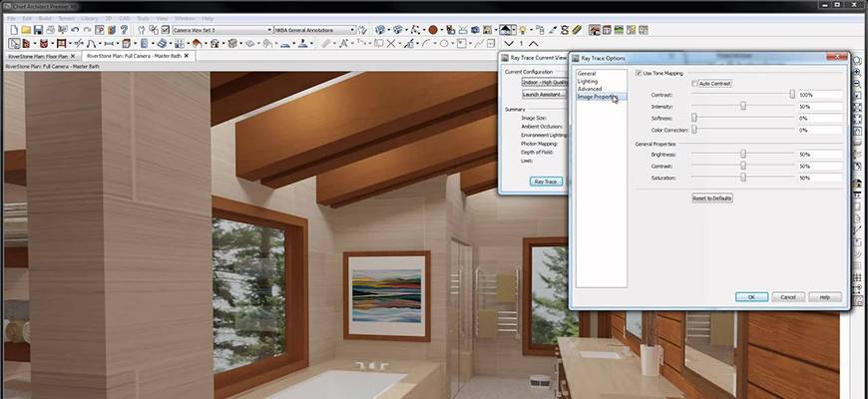Select the arrow Select Objects tool

pos(13,44)
